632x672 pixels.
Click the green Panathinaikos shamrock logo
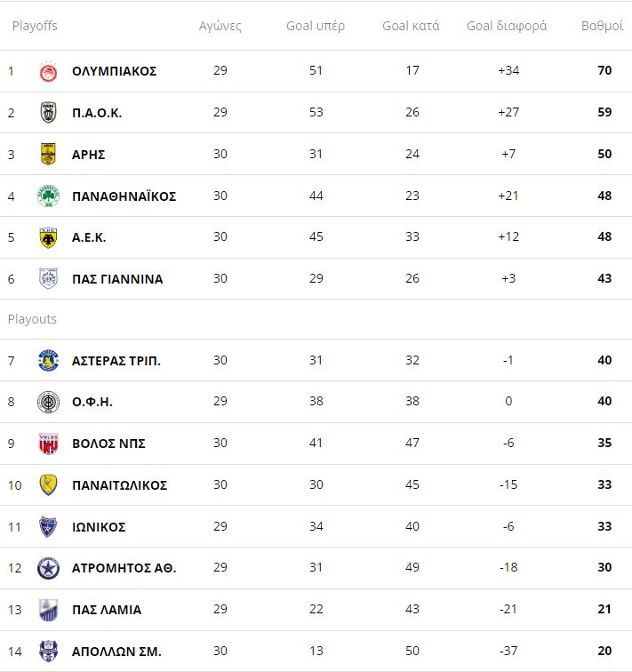tap(48, 196)
